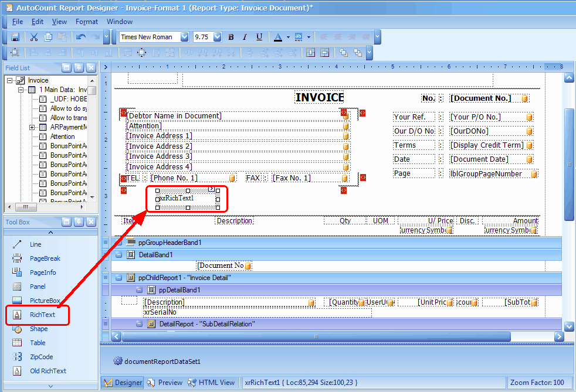576x392 pixels.
Task: Click the xrRichText1 control on the canvas
Action: (x=187, y=199)
